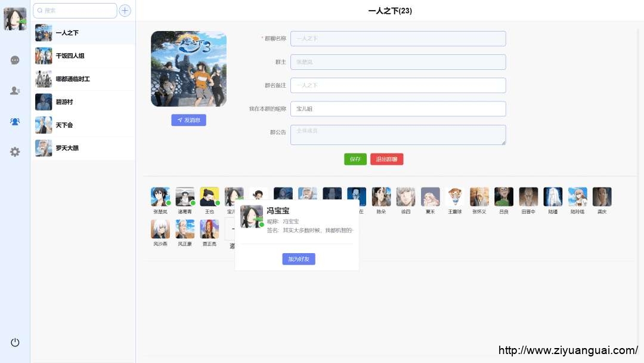
Task: Click the 群公告 announcement text area
Action: coord(398,135)
